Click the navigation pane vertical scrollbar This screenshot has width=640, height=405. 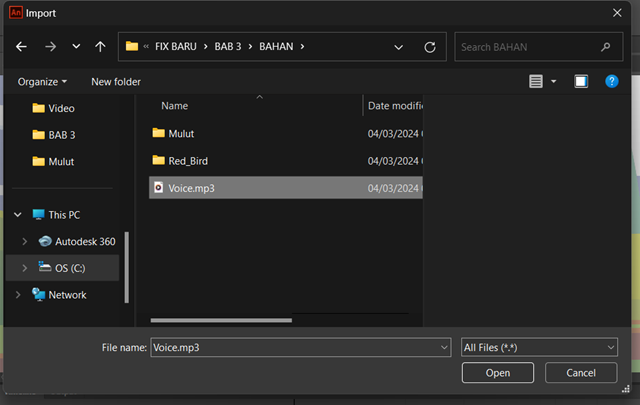[127, 267]
